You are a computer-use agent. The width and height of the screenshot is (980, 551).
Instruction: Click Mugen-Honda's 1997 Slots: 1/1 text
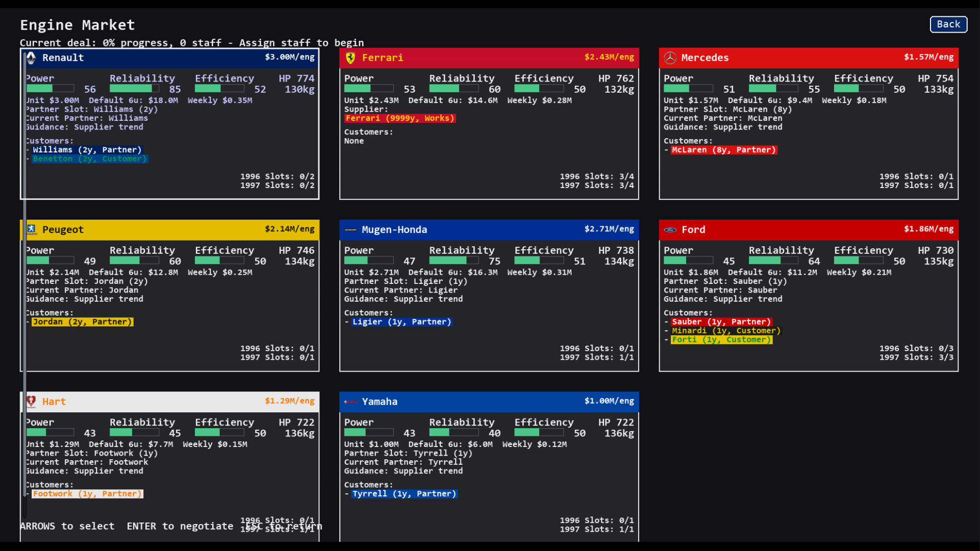[597, 357]
